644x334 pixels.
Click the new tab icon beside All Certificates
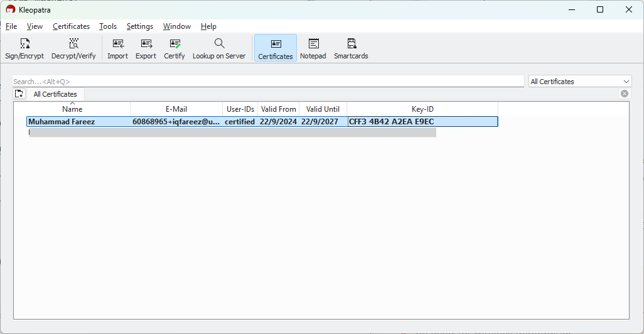(19, 94)
